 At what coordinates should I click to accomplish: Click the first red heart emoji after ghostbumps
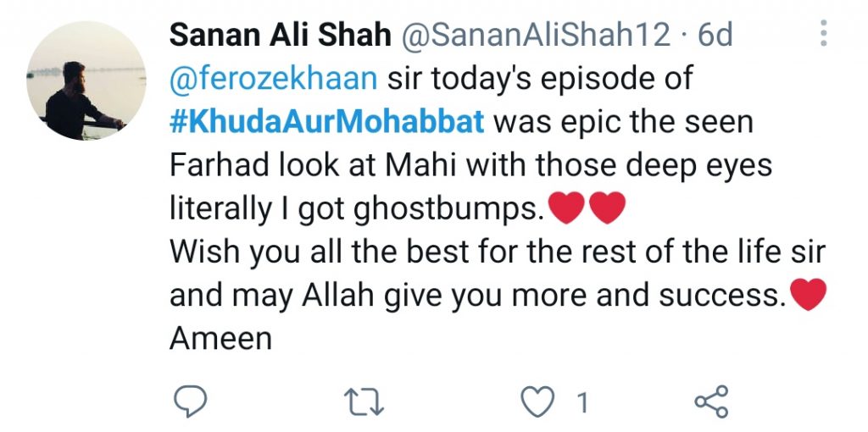565,208
